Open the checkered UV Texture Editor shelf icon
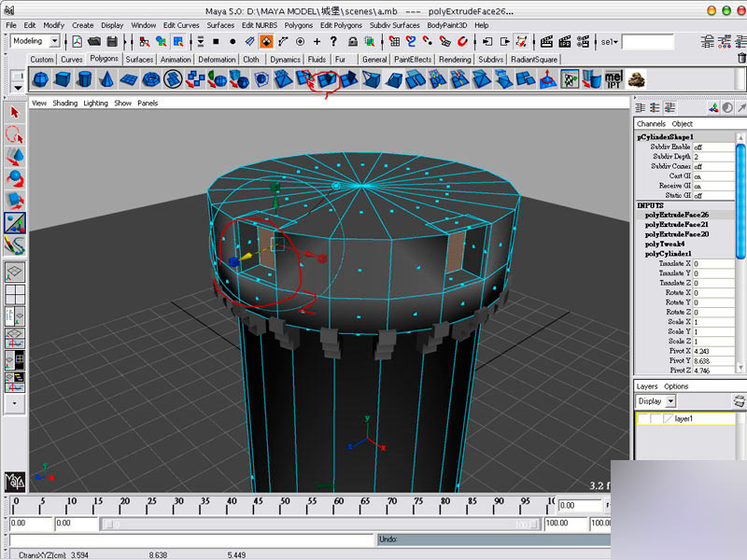Viewport: 747px width, 560px height. pyautogui.click(x=570, y=79)
